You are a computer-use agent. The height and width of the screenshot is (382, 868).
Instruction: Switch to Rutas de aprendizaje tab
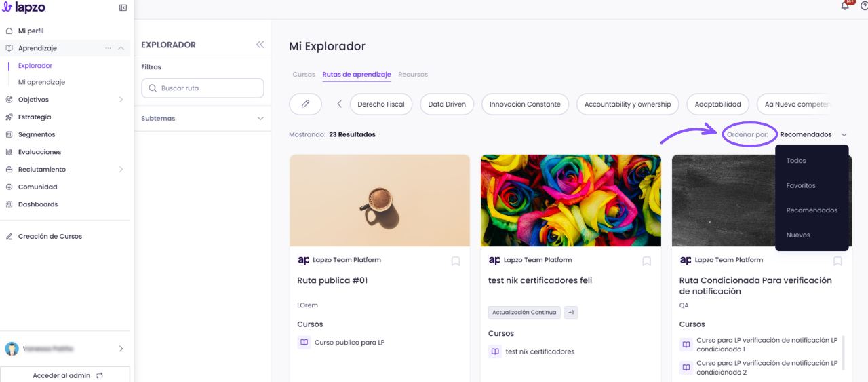coord(357,75)
